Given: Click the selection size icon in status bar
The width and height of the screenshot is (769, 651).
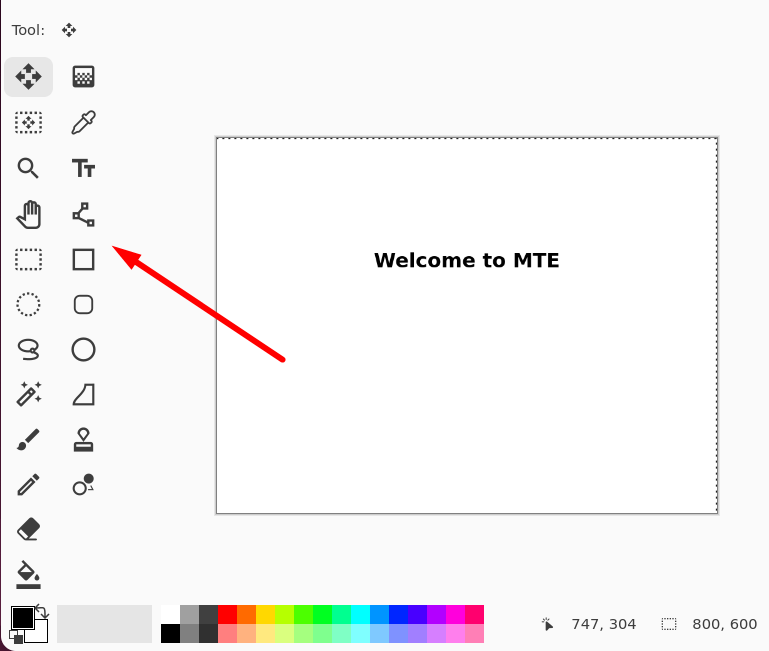Looking at the screenshot, I should [668, 624].
